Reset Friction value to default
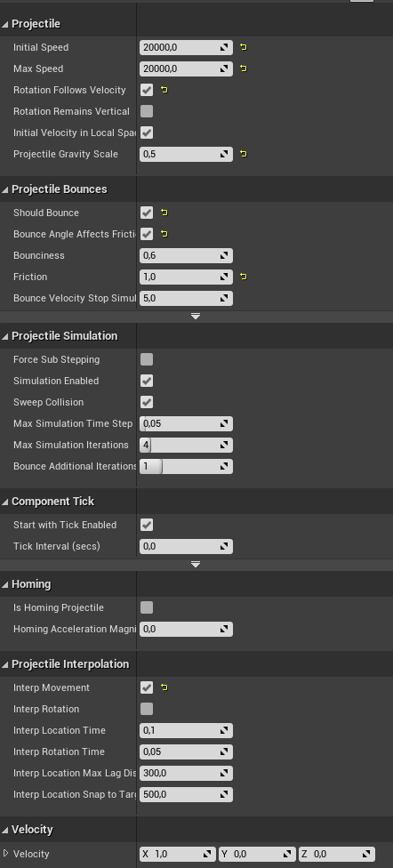This screenshot has height=868, width=393. point(243,277)
